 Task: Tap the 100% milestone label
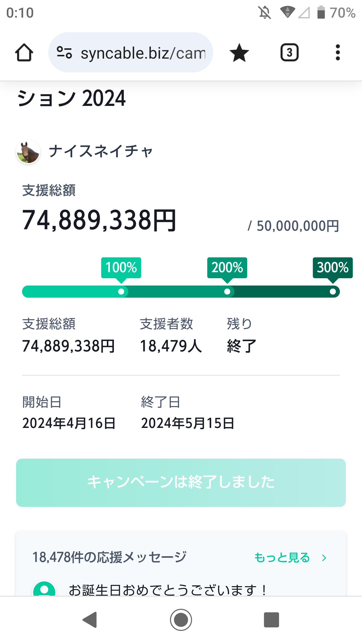coord(121,267)
